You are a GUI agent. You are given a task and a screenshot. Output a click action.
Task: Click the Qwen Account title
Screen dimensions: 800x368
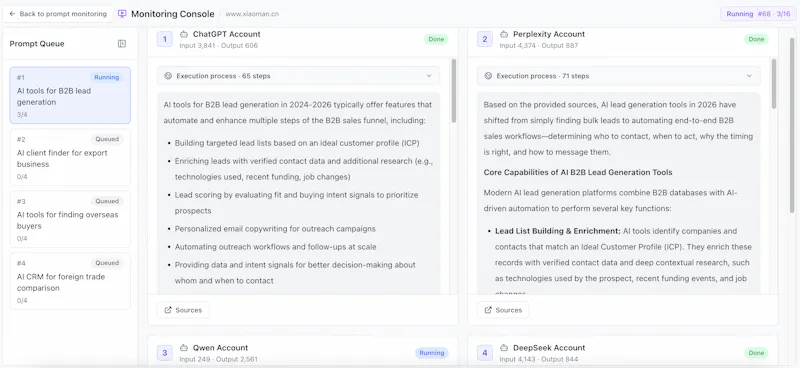220,348
